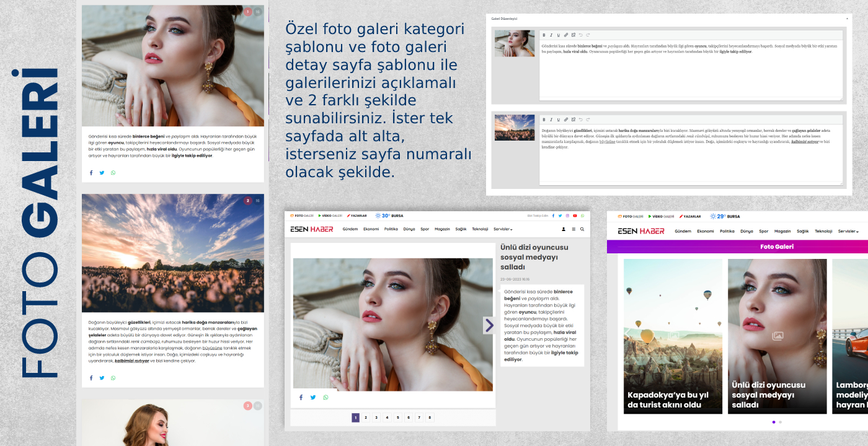
Task: Advance the photo gallery with the next arrow
Action: click(488, 325)
